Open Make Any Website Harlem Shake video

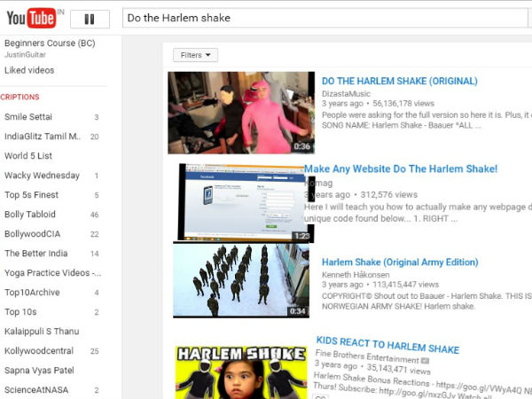[401, 169]
